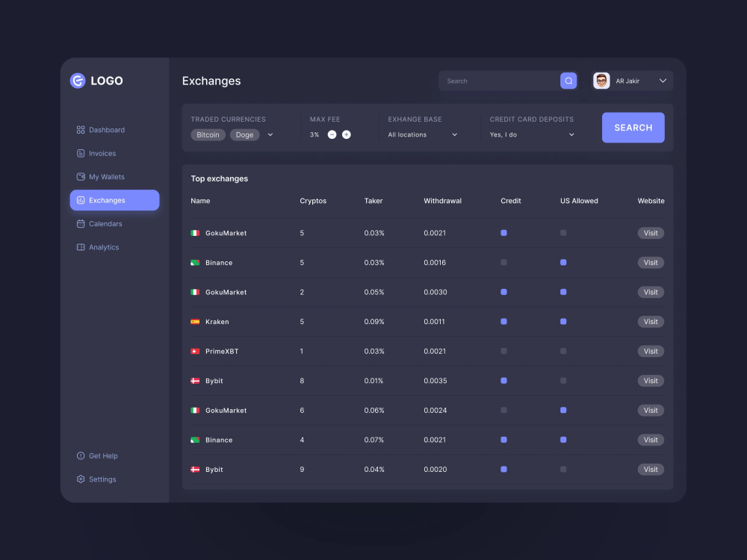Sort by the Cryptos column header
The height and width of the screenshot is (560, 747).
pos(313,201)
